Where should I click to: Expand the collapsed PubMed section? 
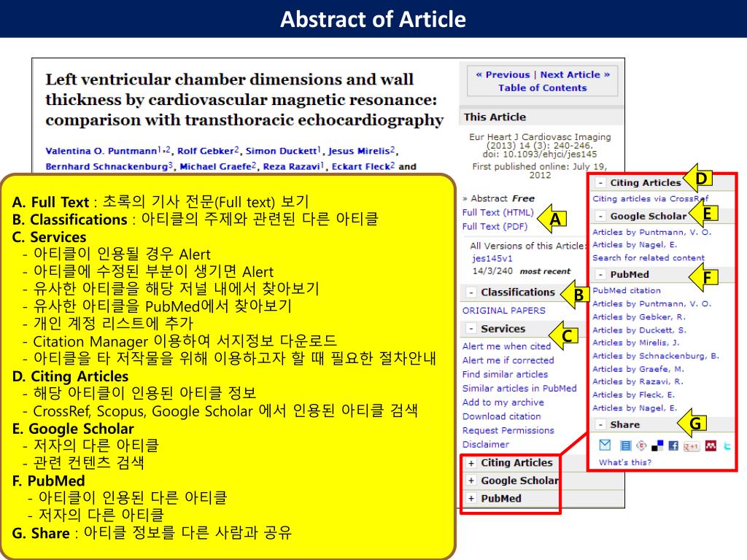coord(471,499)
